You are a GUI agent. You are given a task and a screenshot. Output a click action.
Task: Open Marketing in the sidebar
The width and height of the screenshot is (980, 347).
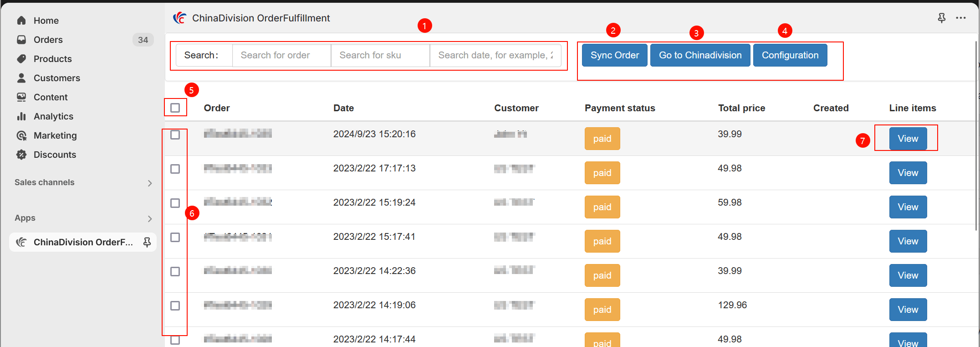(55, 135)
